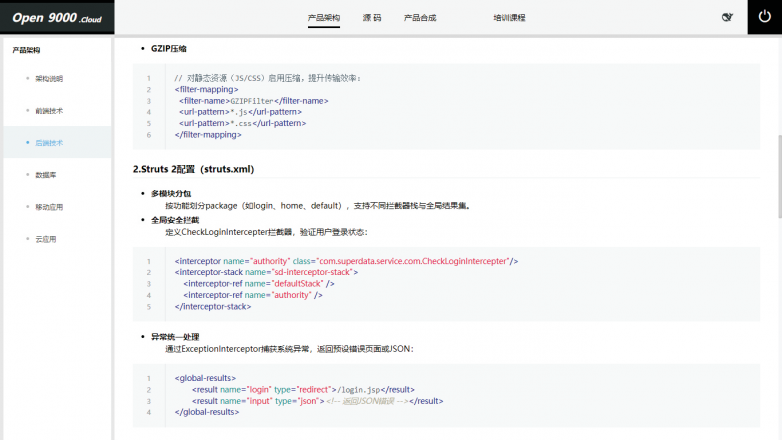The height and width of the screenshot is (440, 782).
Task: Select 前端技术 in the sidebar
Action: click(x=49, y=110)
